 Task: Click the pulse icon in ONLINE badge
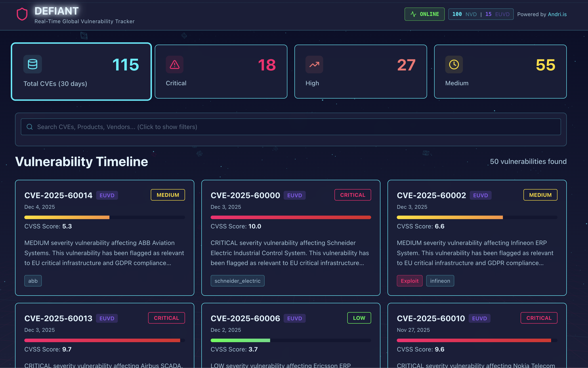(x=413, y=14)
